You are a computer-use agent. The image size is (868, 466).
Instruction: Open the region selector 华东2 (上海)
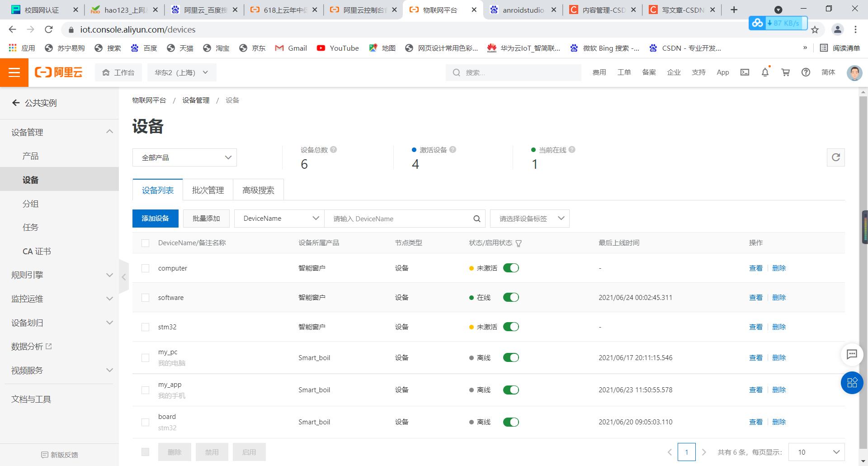(182, 72)
